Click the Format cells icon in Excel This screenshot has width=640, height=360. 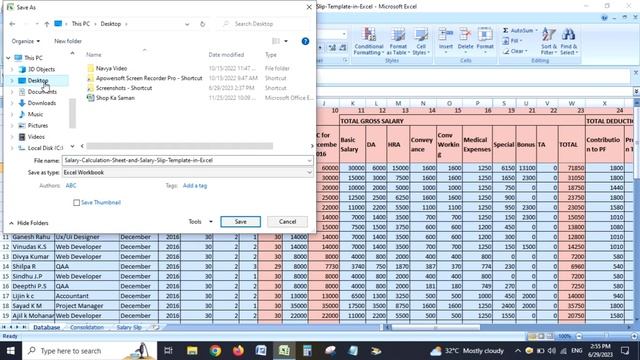(x=485, y=40)
